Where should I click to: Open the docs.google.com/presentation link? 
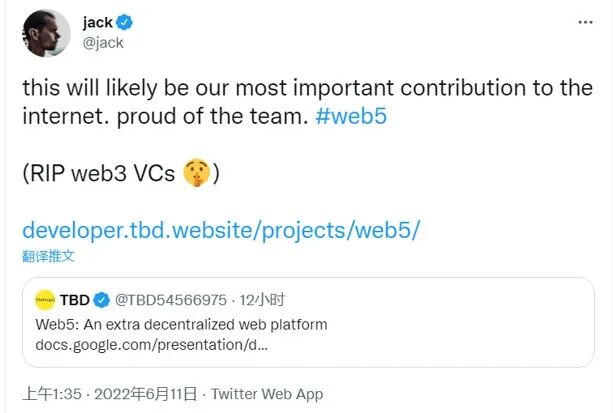[152, 345]
